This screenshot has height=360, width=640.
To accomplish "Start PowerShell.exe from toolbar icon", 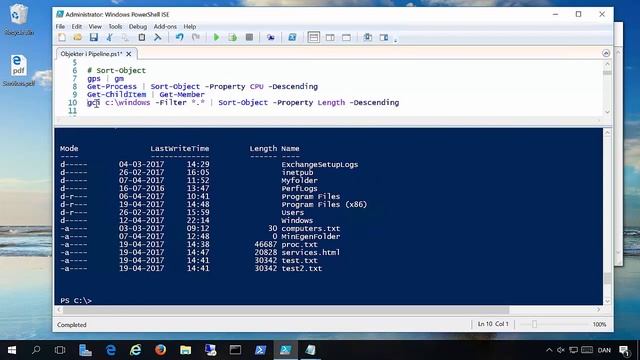I will coord(292,38).
